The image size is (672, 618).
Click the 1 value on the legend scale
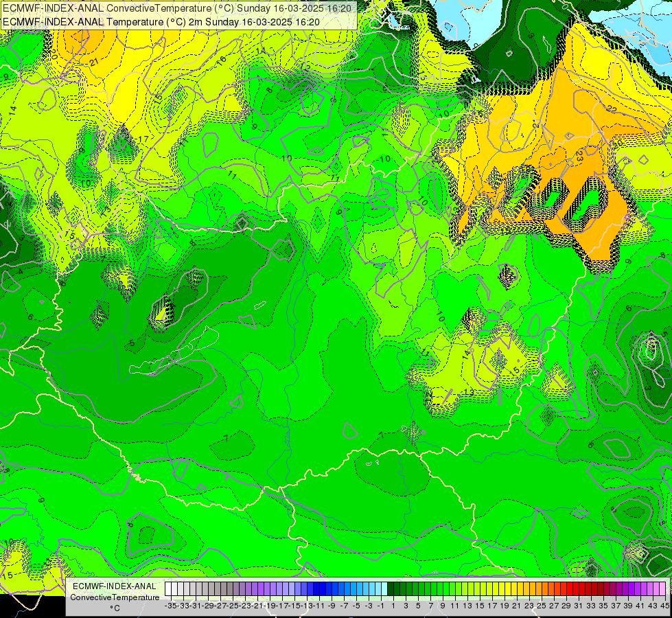point(393,606)
